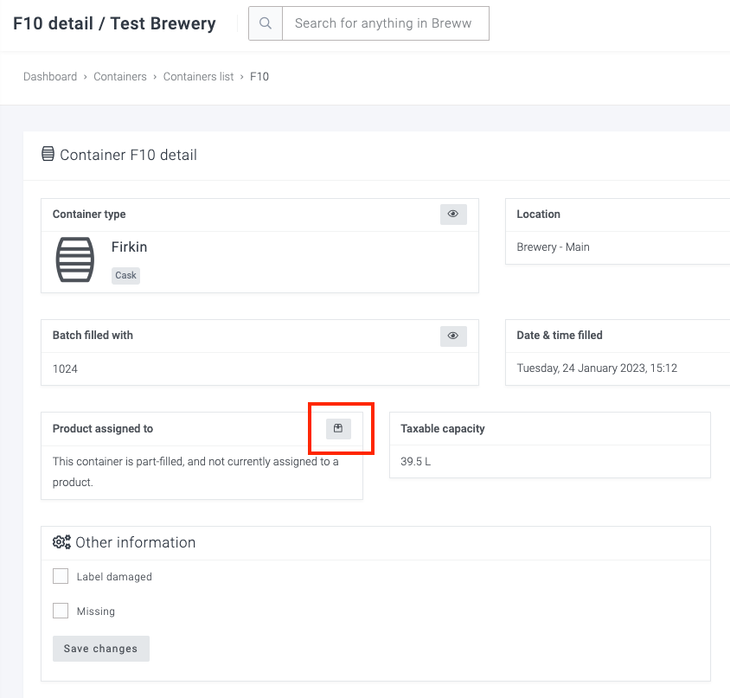Click the assign product icon button
This screenshot has width=730, height=698.
[338, 429]
